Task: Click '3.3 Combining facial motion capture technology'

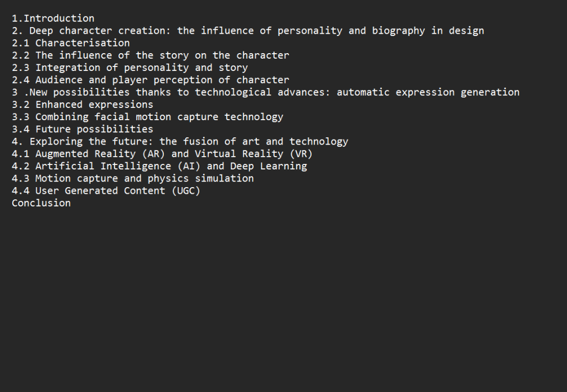Action: 147,117
